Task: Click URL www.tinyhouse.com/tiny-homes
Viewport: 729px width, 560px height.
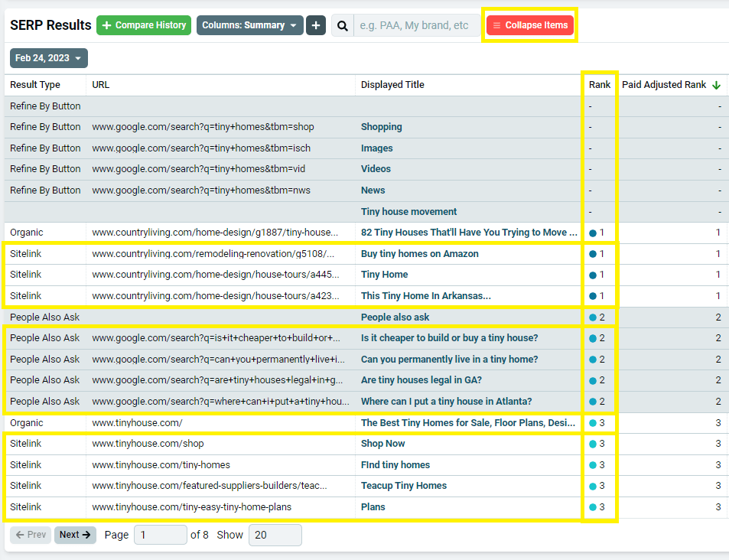Action: pos(161,465)
